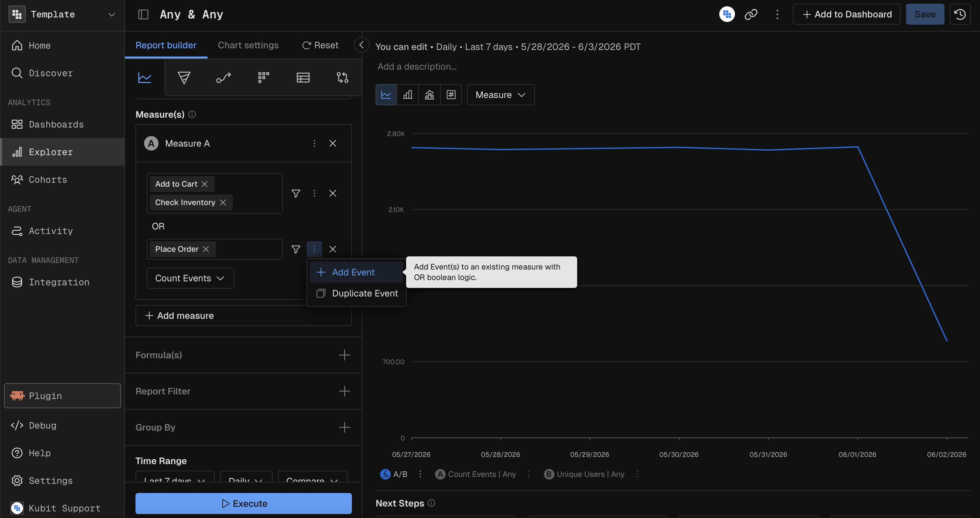
Task: Select the data table report type icon
Action: (x=303, y=78)
